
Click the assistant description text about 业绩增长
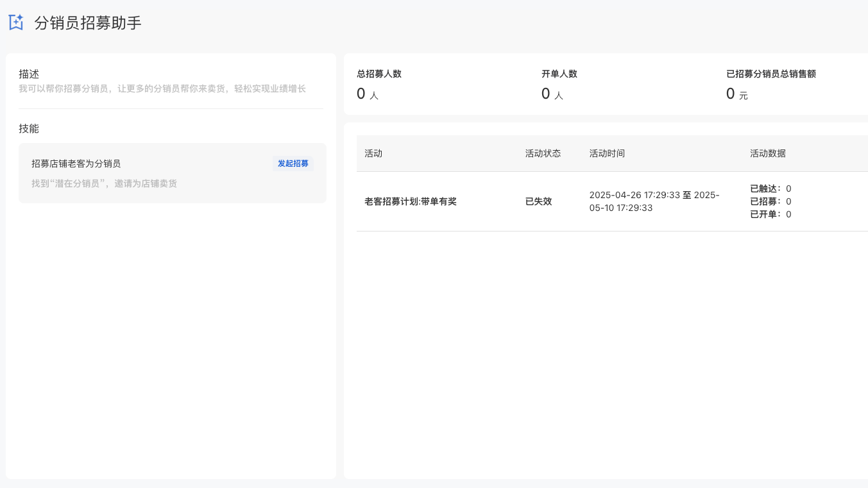[162, 88]
